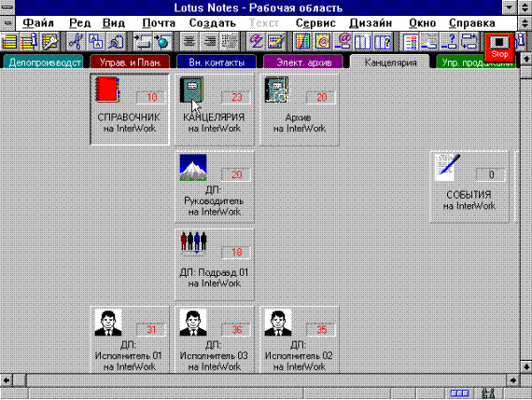Open the Окно menu
Screen dimensions: 532x400
tap(422, 23)
